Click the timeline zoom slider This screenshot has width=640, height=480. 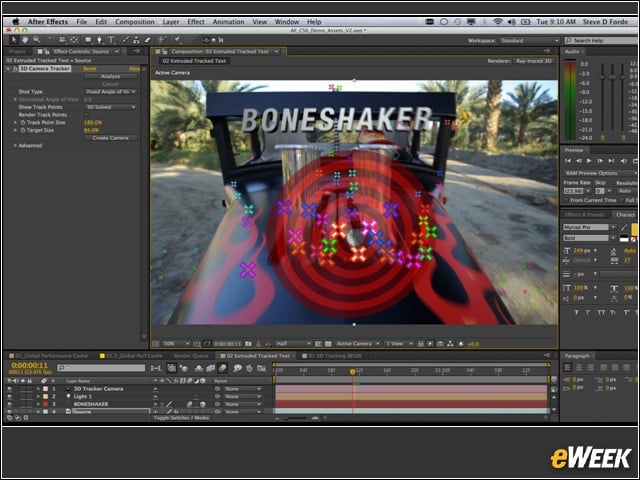tap(297, 418)
